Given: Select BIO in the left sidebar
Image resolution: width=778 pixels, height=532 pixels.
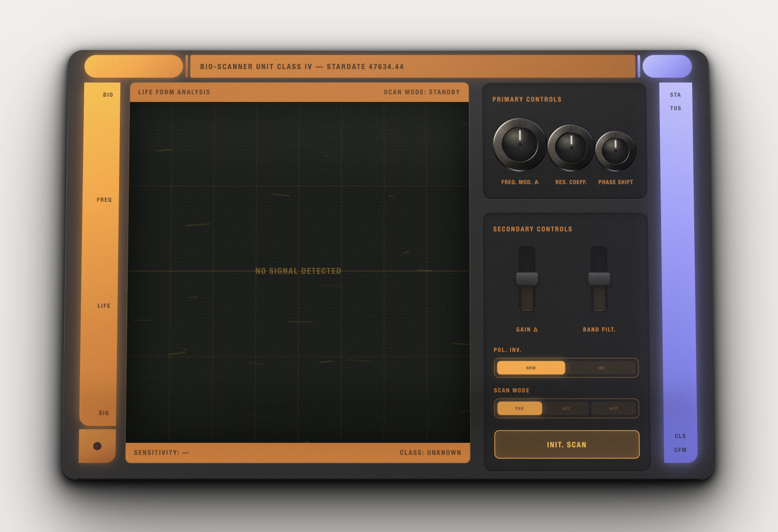Looking at the screenshot, I should (x=108, y=95).
